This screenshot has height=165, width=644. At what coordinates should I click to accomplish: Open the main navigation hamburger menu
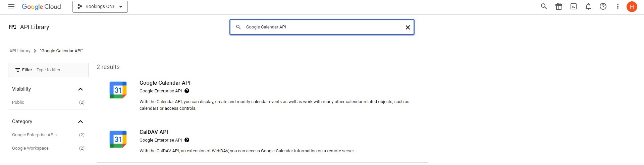(x=11, y=6)
